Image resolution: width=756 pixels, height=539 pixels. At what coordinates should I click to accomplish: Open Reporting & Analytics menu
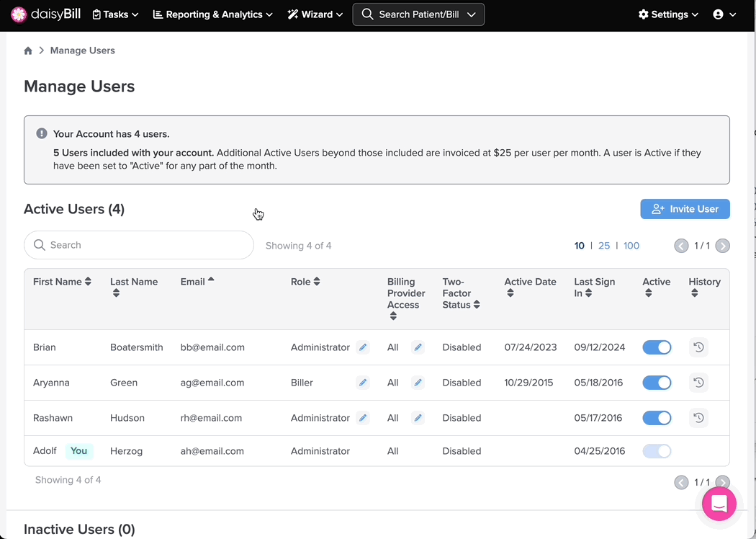pos(212,14)
